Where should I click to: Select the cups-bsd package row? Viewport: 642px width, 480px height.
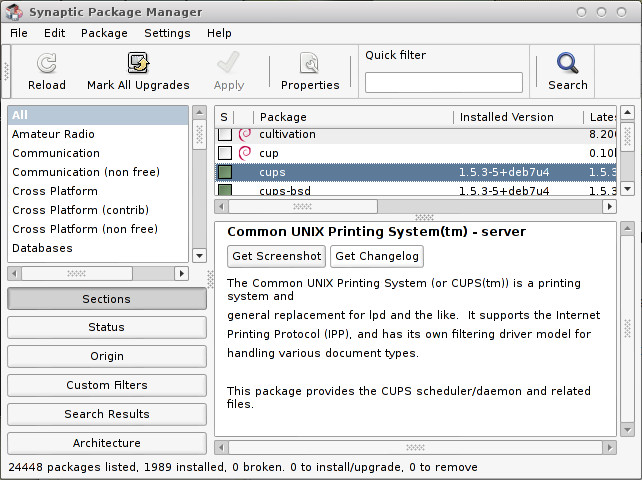[x=416, y=189]
